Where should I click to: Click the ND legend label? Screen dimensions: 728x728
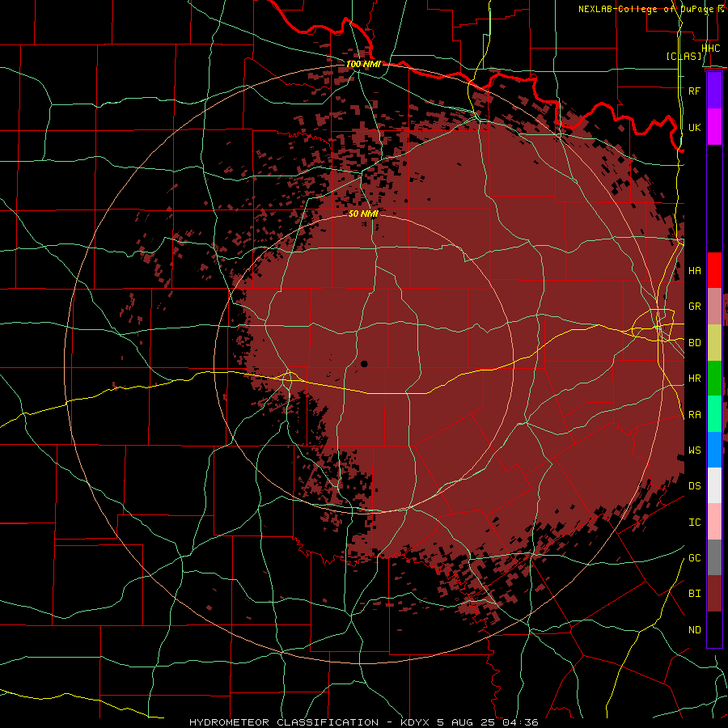point(694,630)
